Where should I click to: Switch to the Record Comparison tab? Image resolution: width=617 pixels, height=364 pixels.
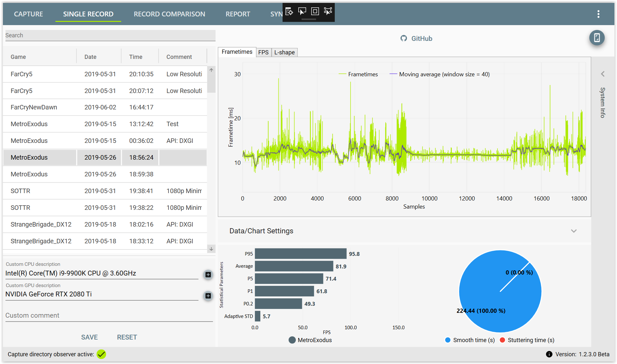(x=169, y=14)
